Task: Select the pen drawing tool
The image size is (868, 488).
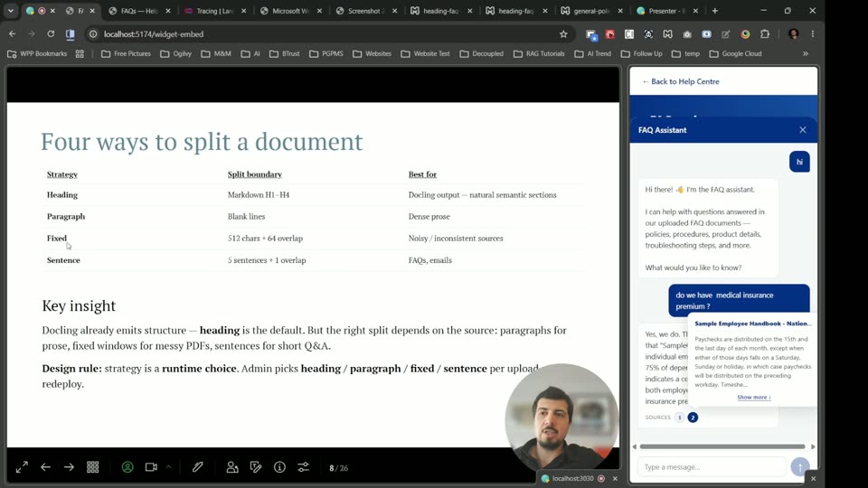Action: pos(198,467)
